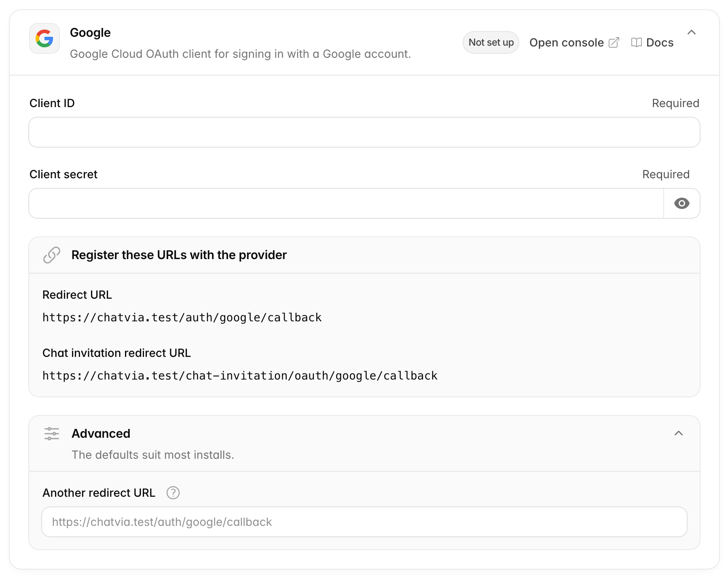
Task: Click the Google logo icon
Action: tap(44, 38)
